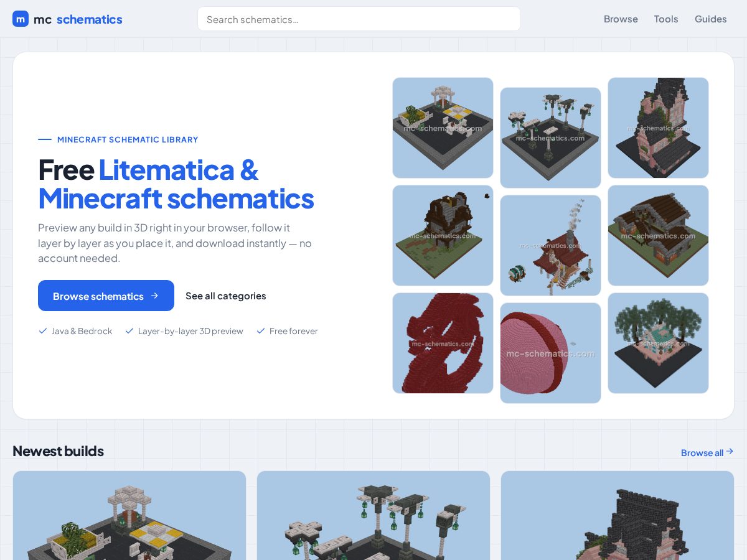Open the Tools nav item
The width and height of the screenshot is (747, 560).
[666, 19]
